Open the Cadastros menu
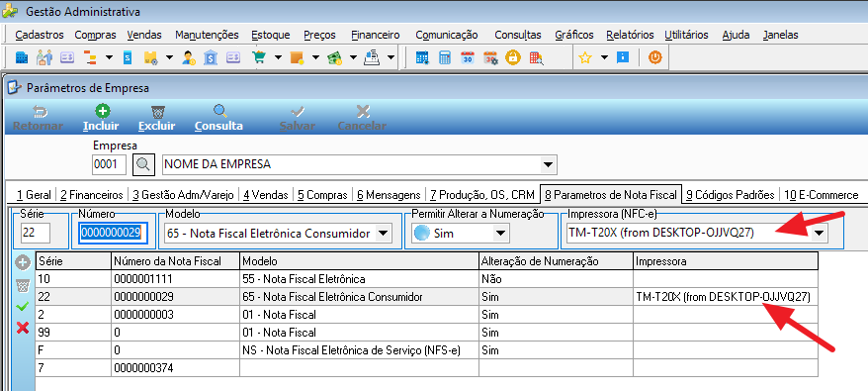 click(x=40, y=35)
